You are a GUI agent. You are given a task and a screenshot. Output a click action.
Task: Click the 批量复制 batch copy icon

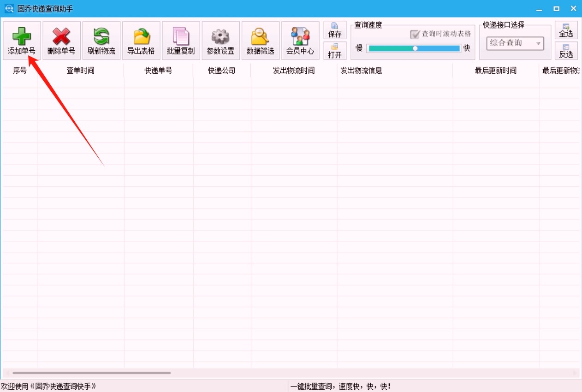tap(181, 40)
